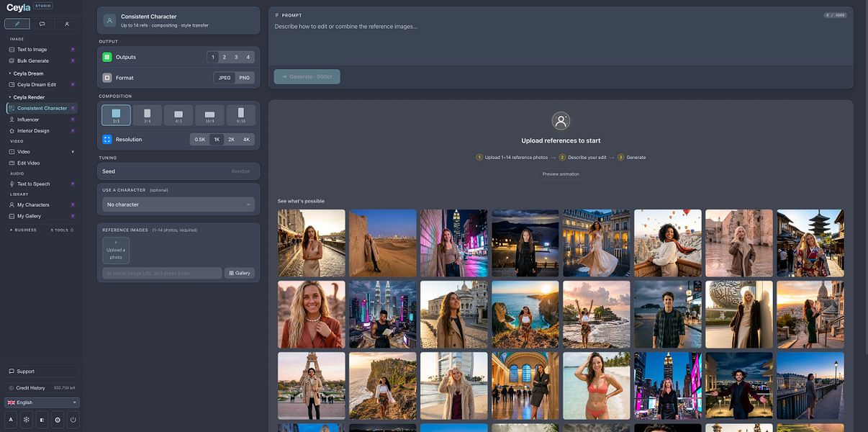Select the pencil create tab in sidebar
This screenshot has width=868, height=432.
(17, 24)
